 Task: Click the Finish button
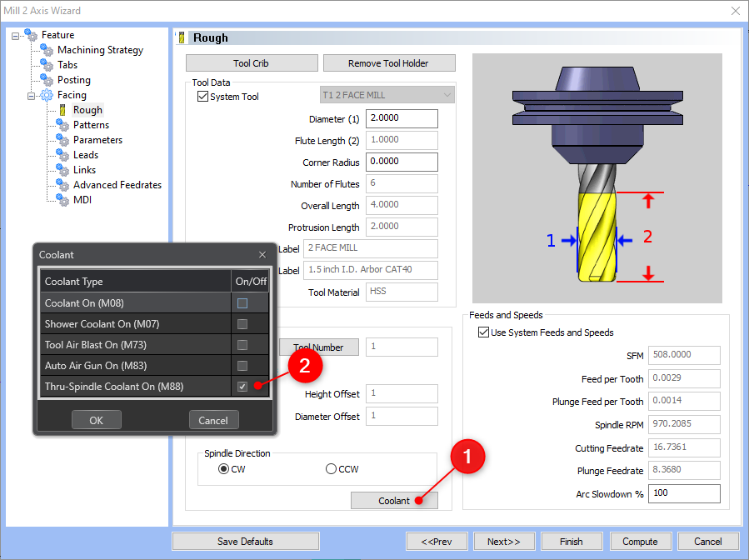click(x=572, y=542)
